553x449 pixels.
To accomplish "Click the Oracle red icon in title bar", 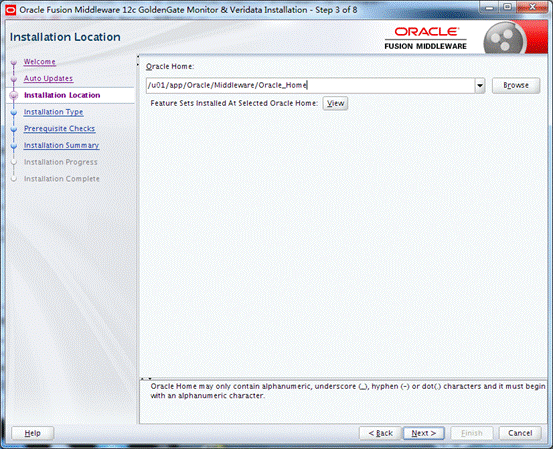I will (x=11, y=10).
